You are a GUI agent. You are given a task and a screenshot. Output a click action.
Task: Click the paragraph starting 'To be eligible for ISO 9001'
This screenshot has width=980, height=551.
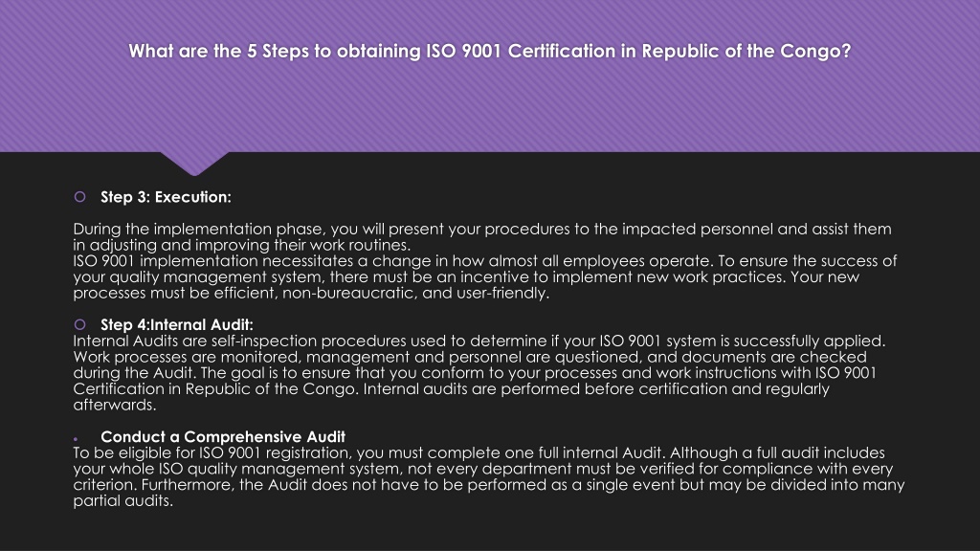click(489, 476)
